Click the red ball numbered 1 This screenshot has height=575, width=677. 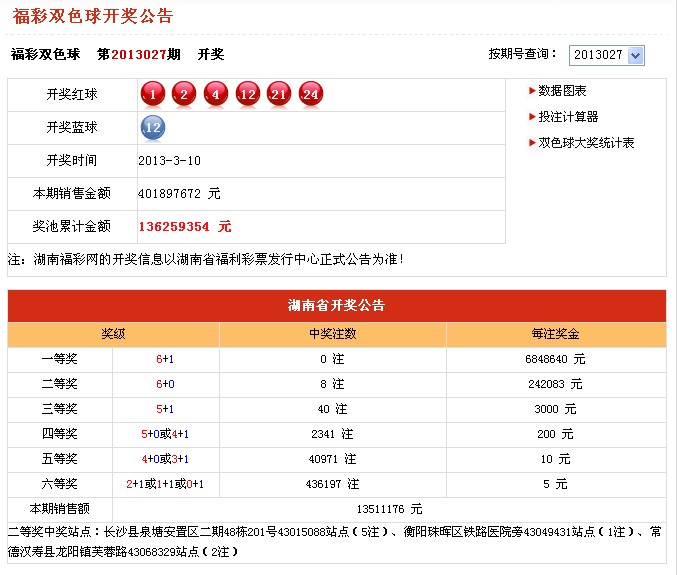coord(152,94)
